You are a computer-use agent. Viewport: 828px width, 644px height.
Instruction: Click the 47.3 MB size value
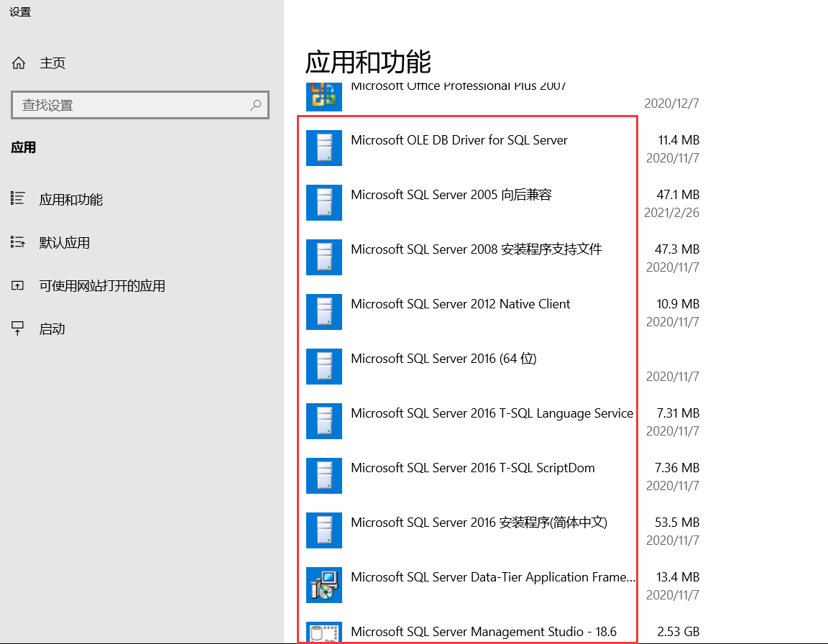(x=677, y=249)
